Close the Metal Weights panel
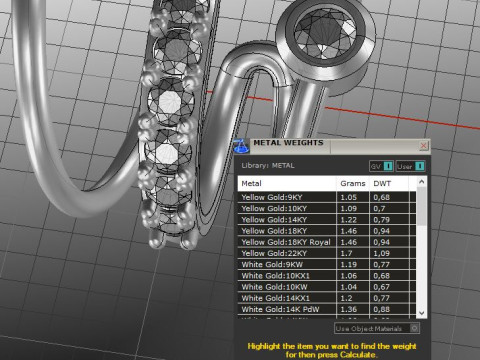This screenshot has width=480, height=360. (423, 146)
